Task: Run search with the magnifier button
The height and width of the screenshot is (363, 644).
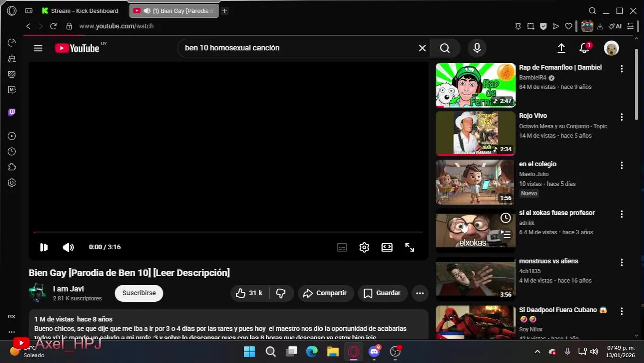Action: click(445, 48)
